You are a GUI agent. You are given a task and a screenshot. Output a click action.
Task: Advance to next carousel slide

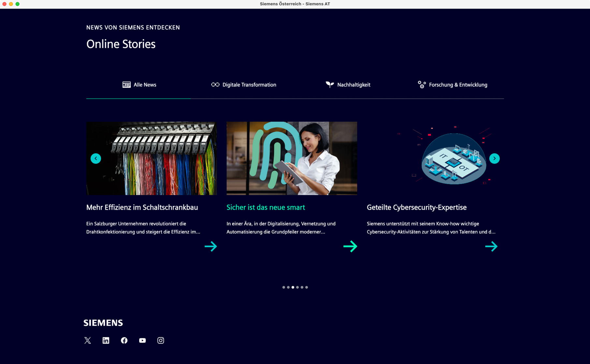(x=494, y=159)
